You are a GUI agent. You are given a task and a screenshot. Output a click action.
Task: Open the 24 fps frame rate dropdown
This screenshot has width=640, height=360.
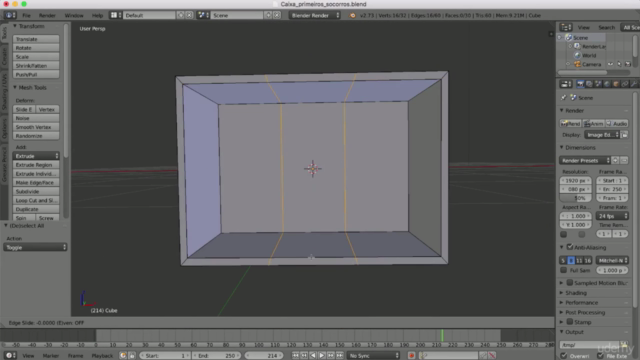(612, 216)
